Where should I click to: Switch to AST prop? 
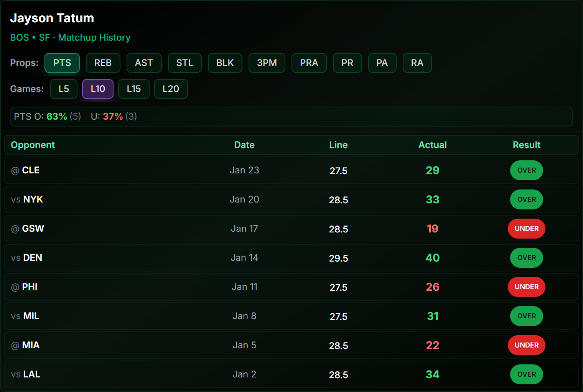point(144,63)
